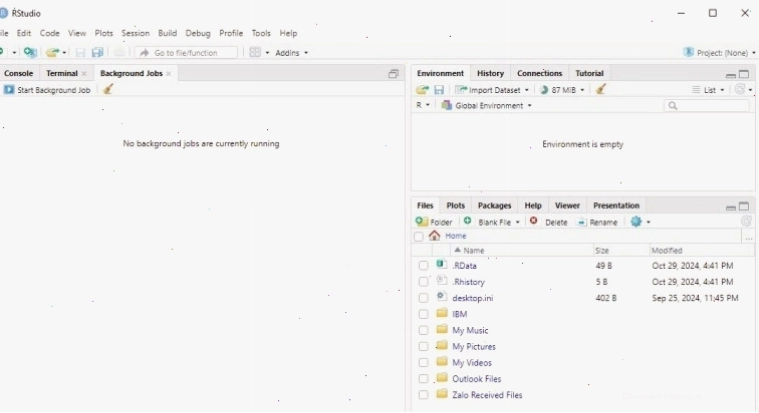Click the save workspace disk icon
Image resolution: width=759 pixels, height=413 pixels.
(439, 90)
